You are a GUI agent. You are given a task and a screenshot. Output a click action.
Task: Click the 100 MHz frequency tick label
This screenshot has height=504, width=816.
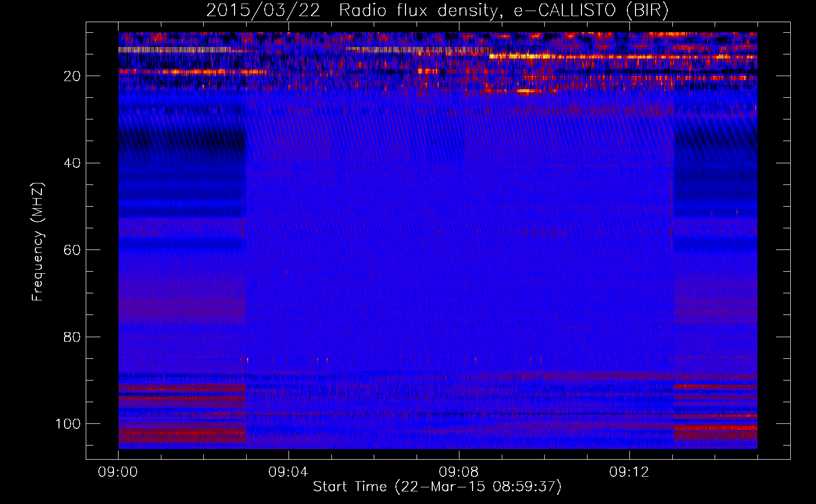68,424
